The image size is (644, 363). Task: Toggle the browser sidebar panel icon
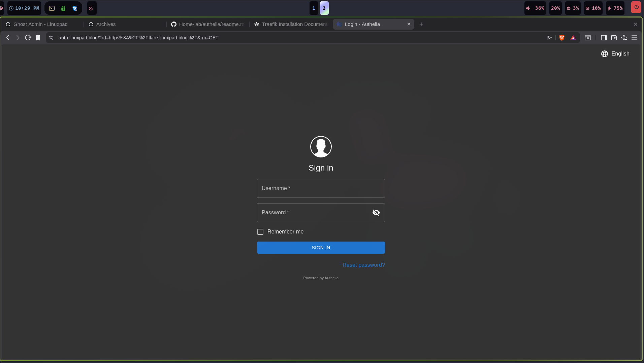tap(604, 38)
